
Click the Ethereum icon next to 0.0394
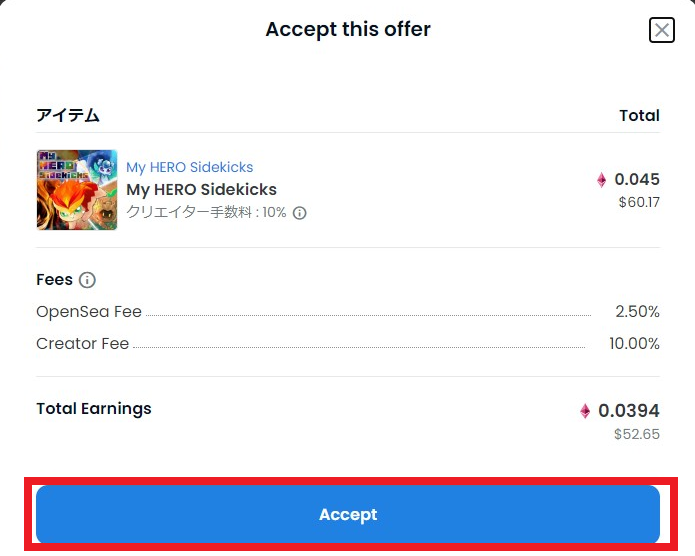pos(585,411)
